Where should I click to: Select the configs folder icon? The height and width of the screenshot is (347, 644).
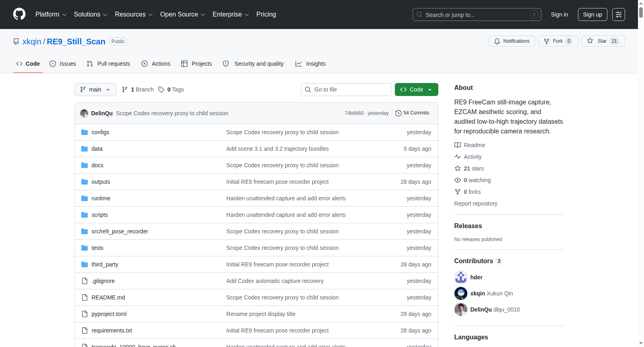pos(85,132)
